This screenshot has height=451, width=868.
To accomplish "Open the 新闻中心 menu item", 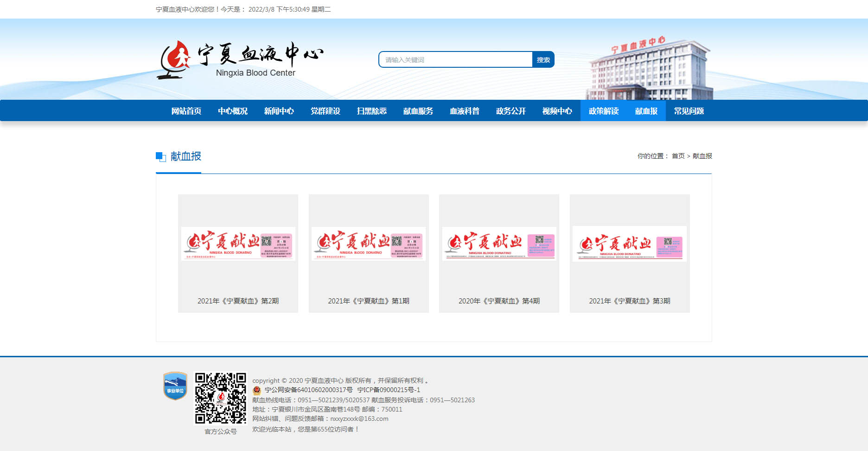I will pyautogui.click(x=279, y=111).
